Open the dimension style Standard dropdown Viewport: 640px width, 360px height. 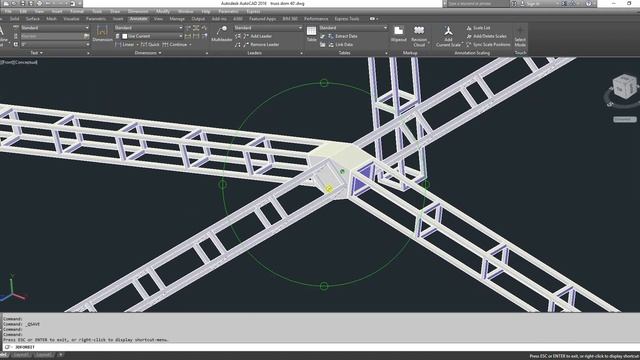149,28
